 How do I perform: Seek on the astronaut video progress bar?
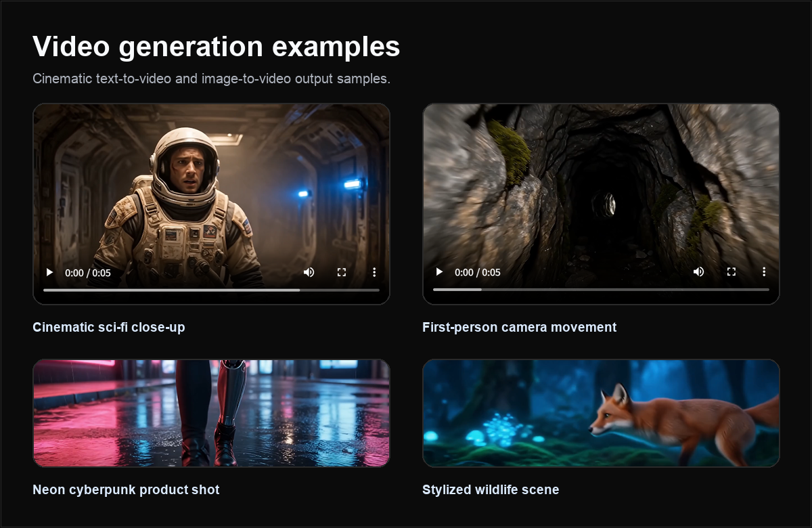(211, 290)
